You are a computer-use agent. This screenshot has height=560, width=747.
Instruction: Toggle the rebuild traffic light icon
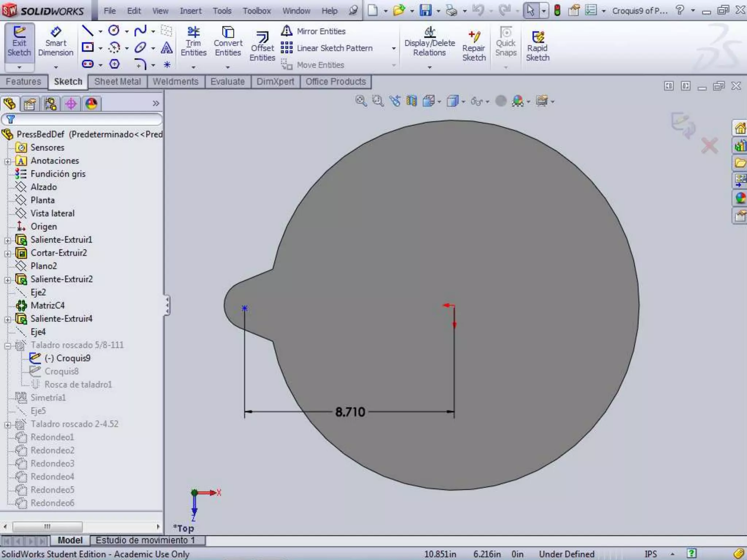[557, 10]
